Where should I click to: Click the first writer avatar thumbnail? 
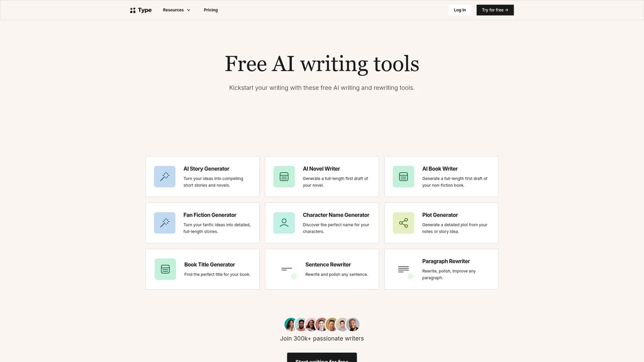point(290,324)
